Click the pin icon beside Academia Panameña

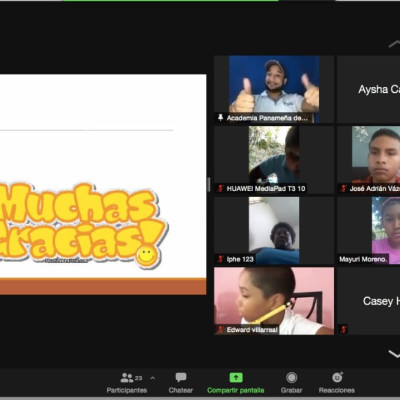[220, 118]
